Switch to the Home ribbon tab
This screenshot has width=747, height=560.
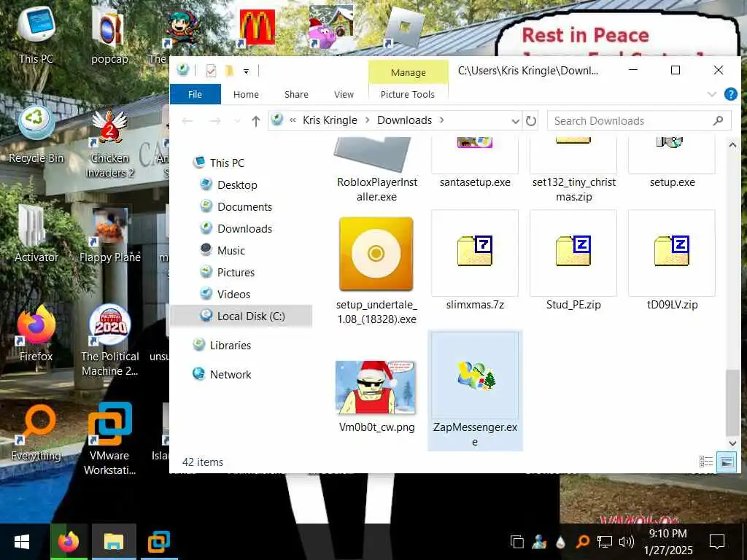(246, 94)
